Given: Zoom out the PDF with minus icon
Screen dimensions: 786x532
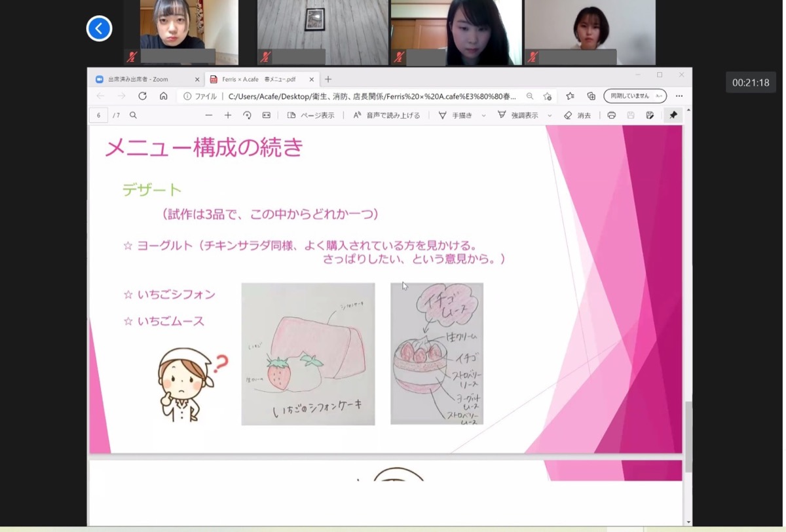Looking at the screenshot, I should click(x=209, y=115).
